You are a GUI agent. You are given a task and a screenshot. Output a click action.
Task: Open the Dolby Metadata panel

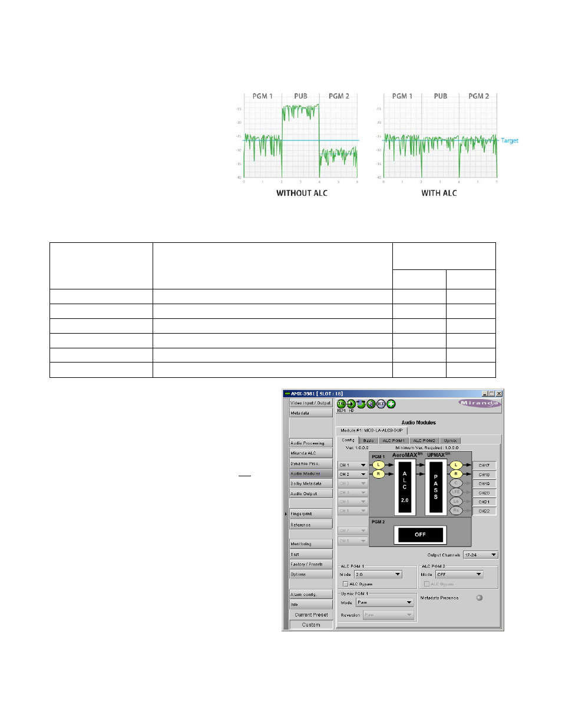pyautogui.click(x=311, y=484)
